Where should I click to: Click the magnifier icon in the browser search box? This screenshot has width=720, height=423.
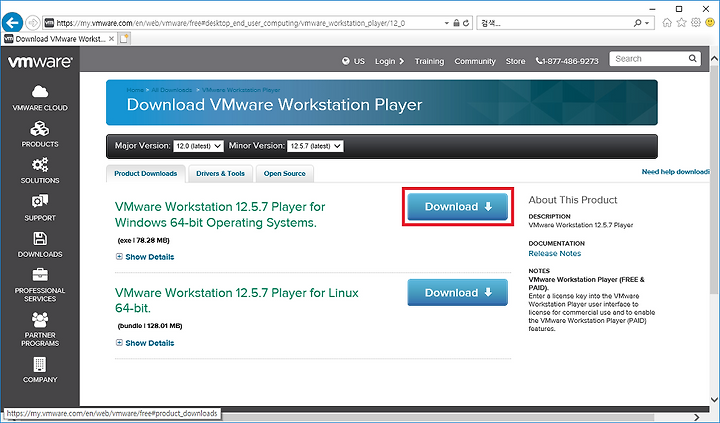pyautogui.click(x=637, y=23)
